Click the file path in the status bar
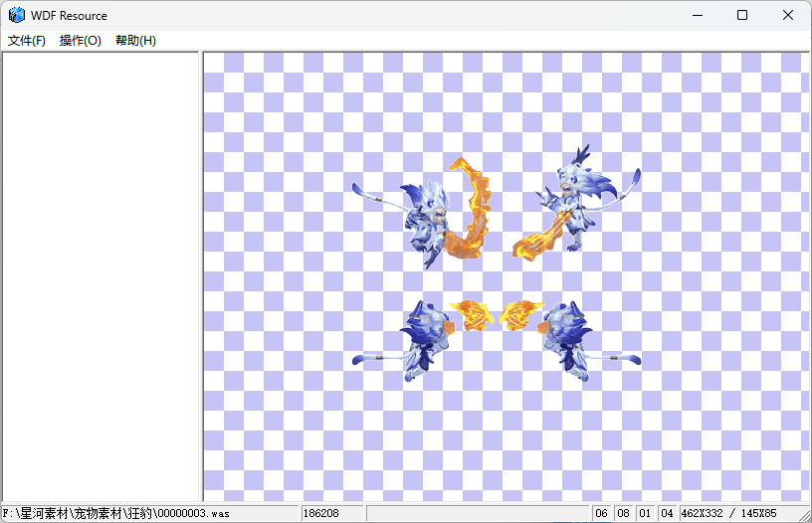The image size is (812, 523). tap(117, 513)
